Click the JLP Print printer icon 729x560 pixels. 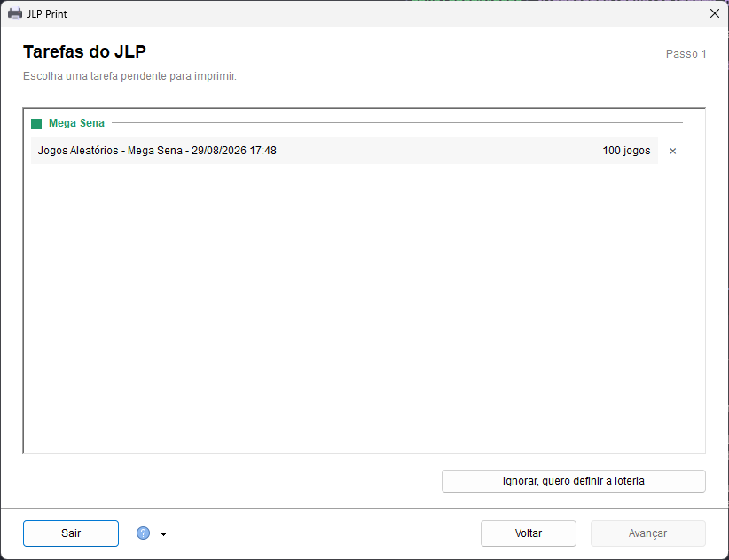[15, 14]
